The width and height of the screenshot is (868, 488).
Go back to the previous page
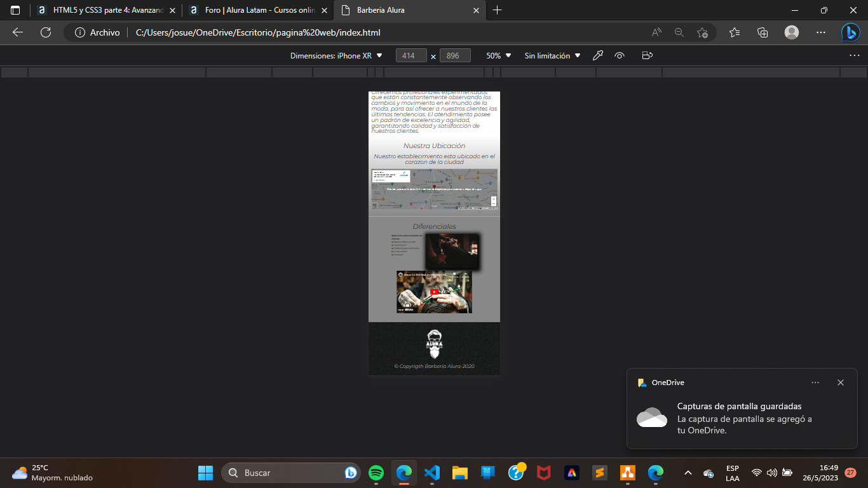coord(18,32)
